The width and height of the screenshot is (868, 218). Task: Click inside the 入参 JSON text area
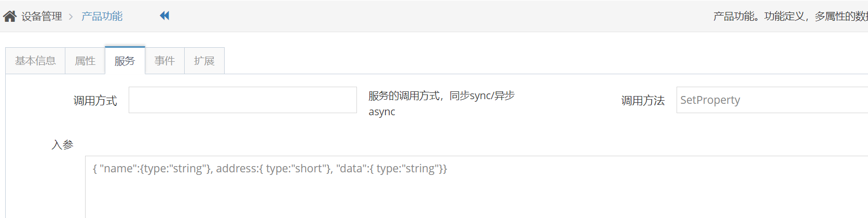pyautogui.click(x=476, y=187)
